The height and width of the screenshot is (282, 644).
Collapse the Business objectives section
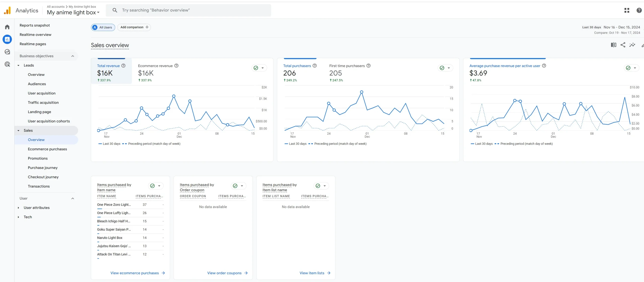click(x=73, y=56)
